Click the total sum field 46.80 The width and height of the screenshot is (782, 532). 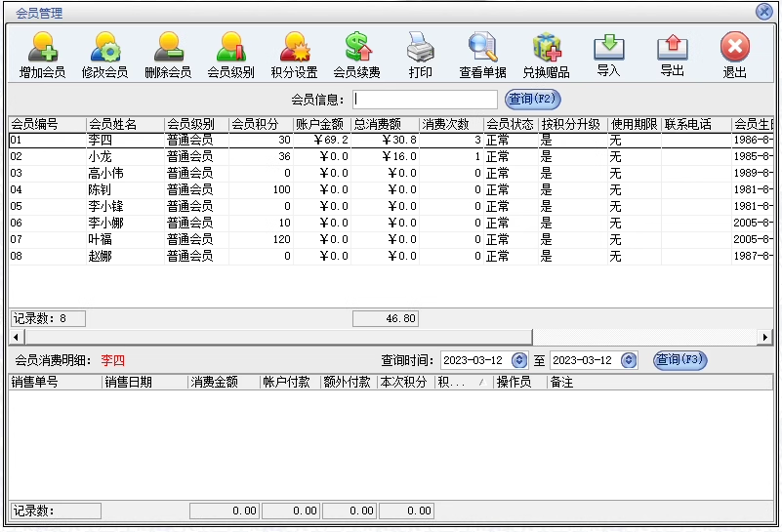coord(386,318)
